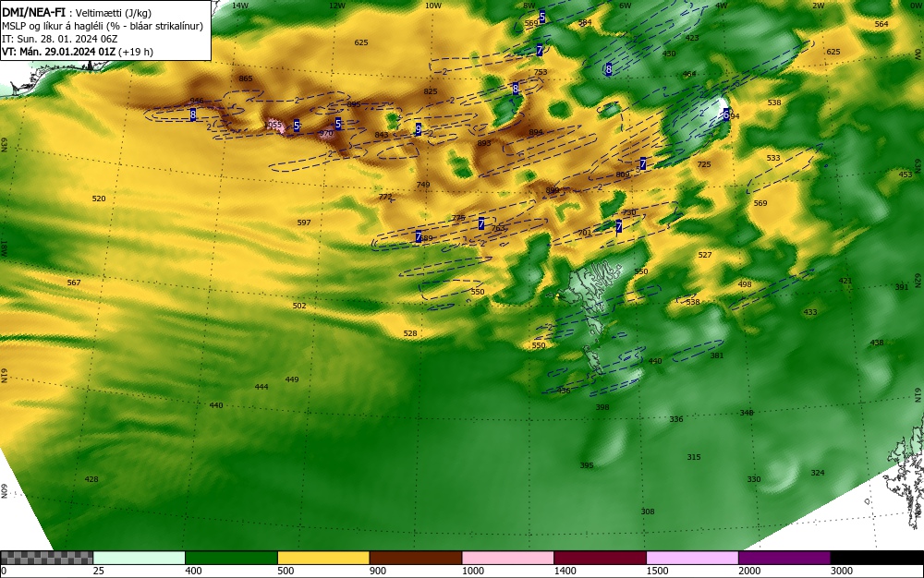This screenshot has width=924, height=578.
Task: Click the map value 453
Action: 906,175
